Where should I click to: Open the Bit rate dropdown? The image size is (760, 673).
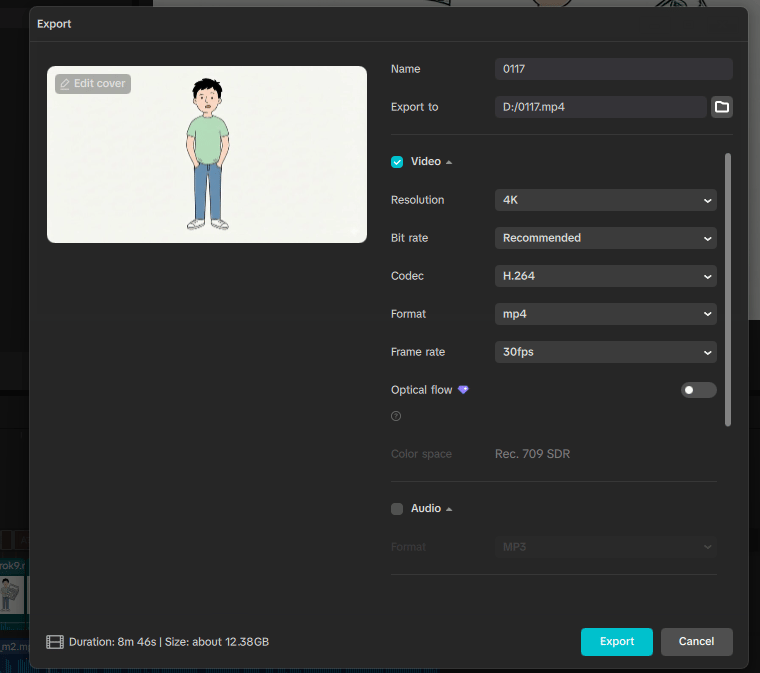point(605,238)
